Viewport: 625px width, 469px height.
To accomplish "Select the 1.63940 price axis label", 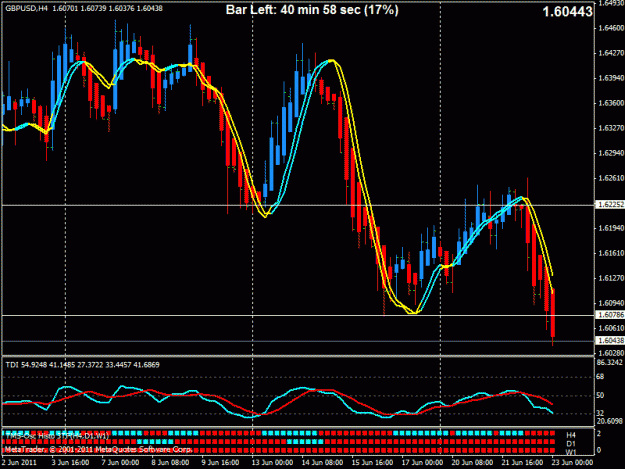I will [611, 78].
